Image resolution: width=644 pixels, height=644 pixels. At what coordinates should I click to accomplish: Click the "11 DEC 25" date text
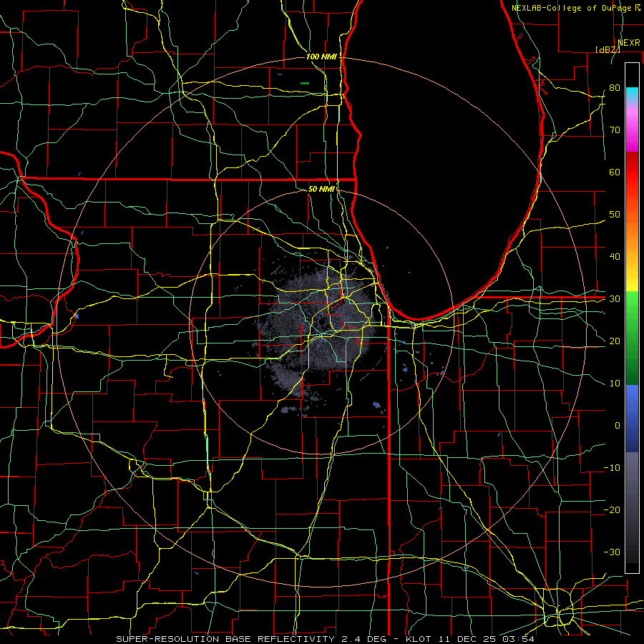(466, 639)
